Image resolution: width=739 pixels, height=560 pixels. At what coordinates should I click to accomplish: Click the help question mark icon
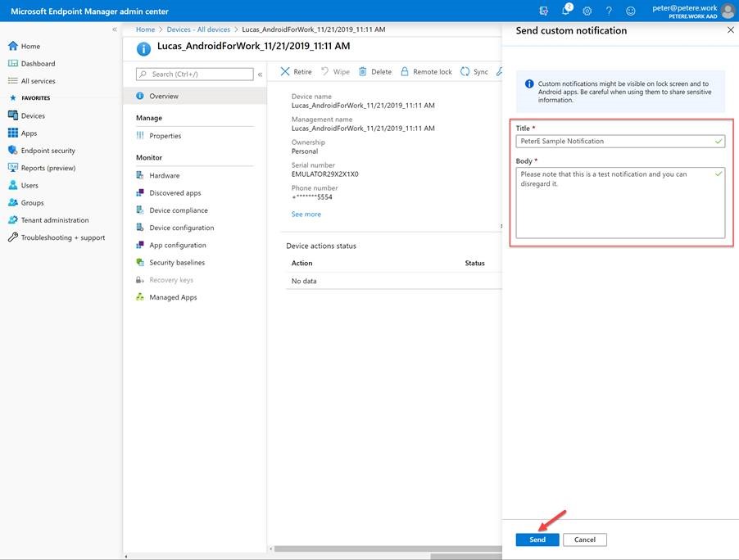tap(609, 11)
